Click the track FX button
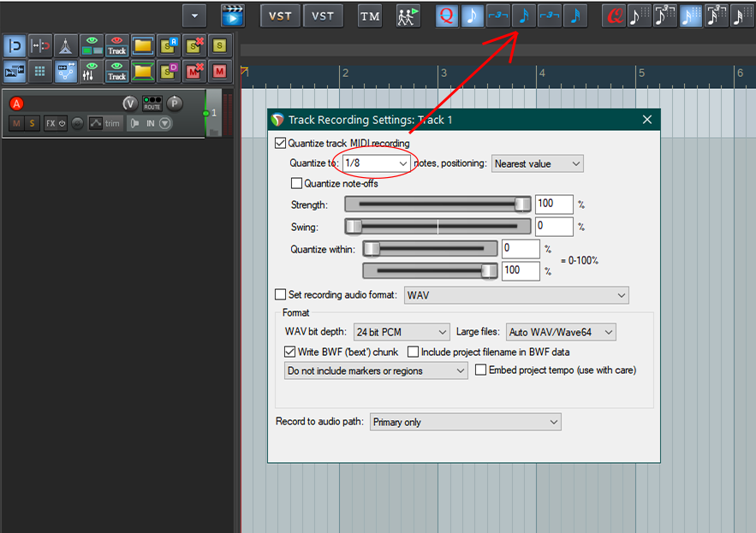 [x=51, y=123]
